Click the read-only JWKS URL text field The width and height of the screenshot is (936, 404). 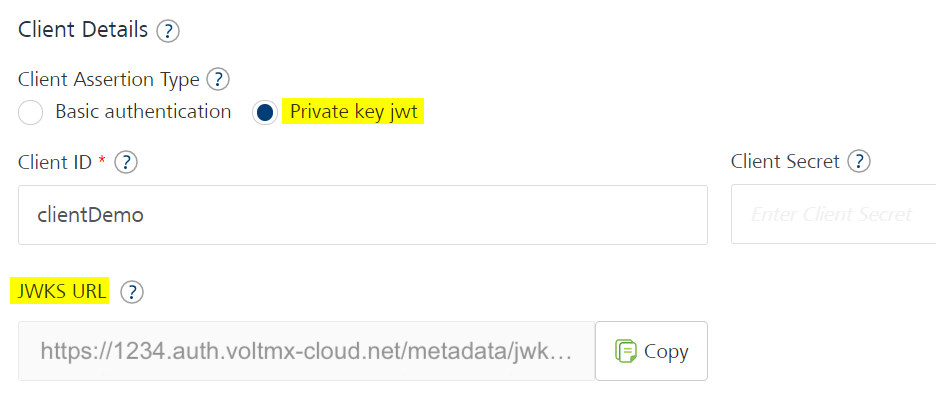click(306, 351)
